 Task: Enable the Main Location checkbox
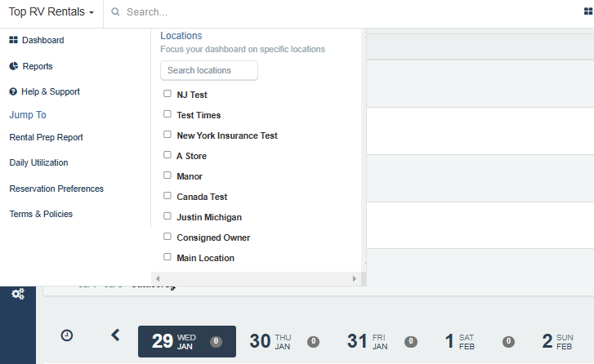point(167,257)
